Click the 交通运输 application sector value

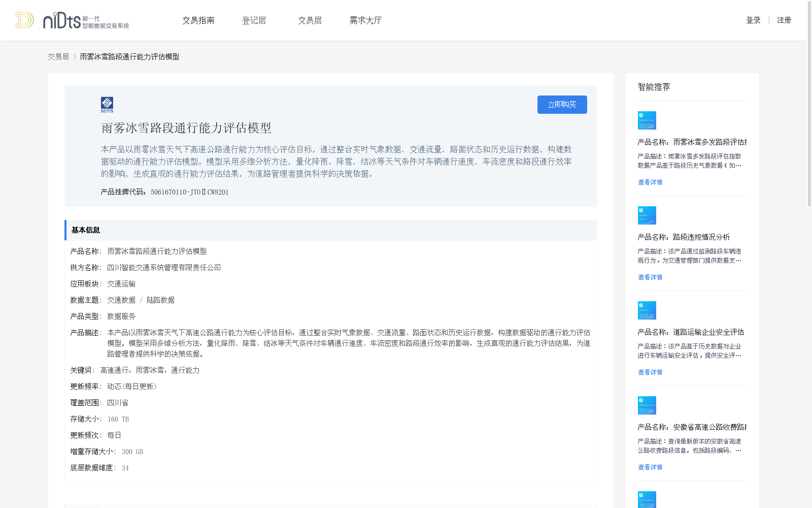pyautogui.click(x=121, y=284)
